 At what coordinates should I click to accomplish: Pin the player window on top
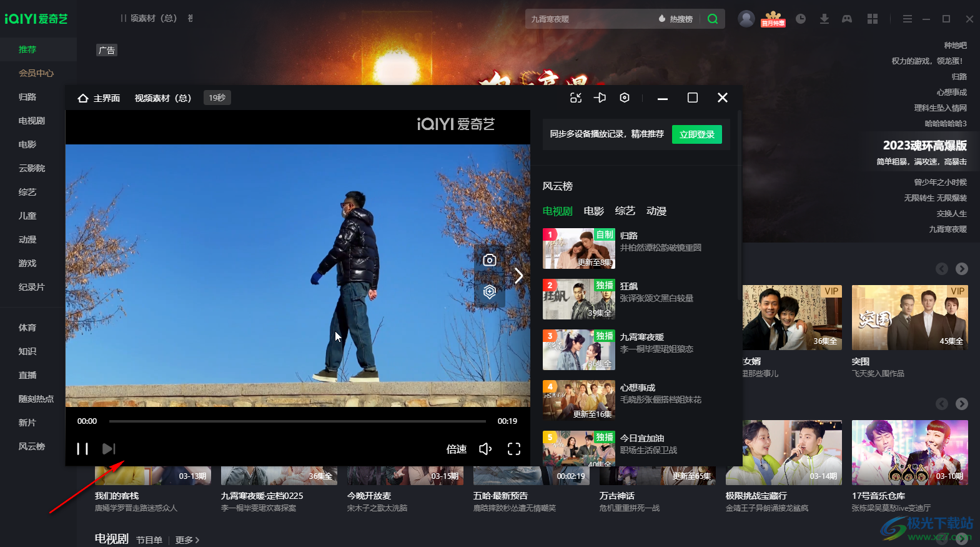tap(600, 98)
